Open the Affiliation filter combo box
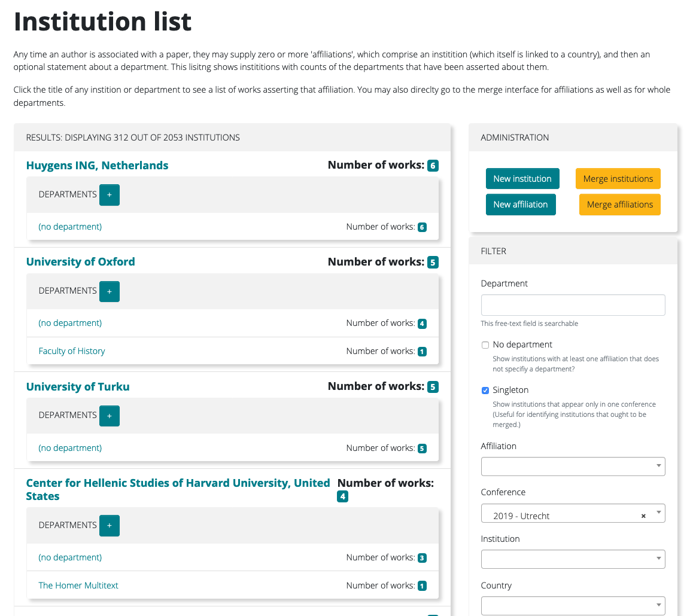 pyautogui.click(x=573, y=466)
